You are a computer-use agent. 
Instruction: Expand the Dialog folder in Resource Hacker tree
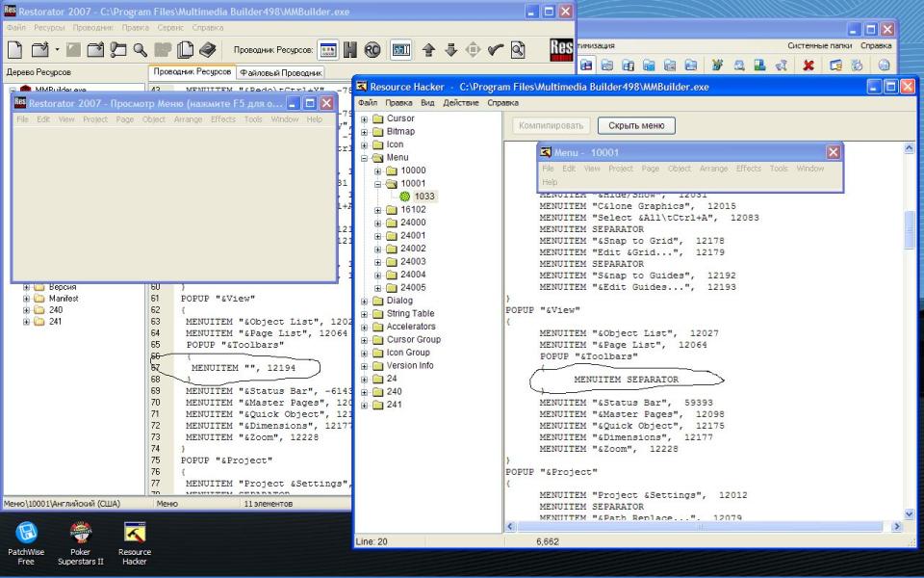364,301
